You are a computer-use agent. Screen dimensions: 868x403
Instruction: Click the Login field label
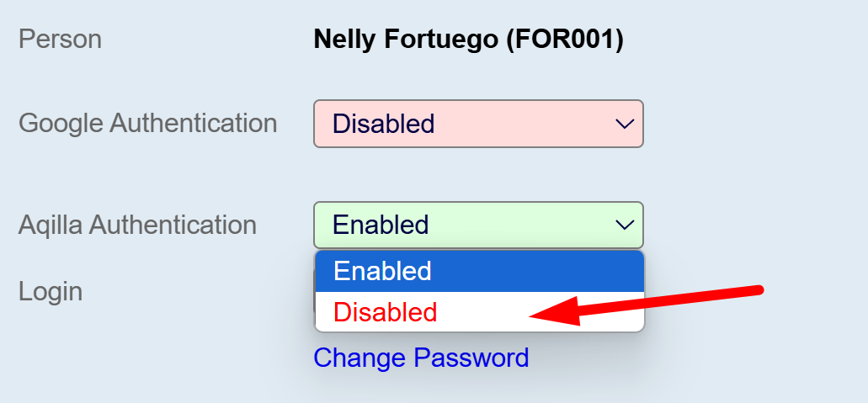click(x=51, y=291)
